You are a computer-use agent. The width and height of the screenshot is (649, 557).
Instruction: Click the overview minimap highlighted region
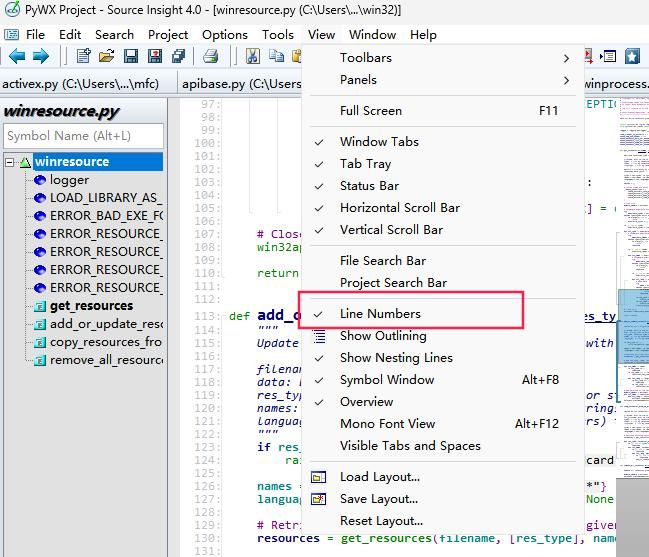(633, 327)
